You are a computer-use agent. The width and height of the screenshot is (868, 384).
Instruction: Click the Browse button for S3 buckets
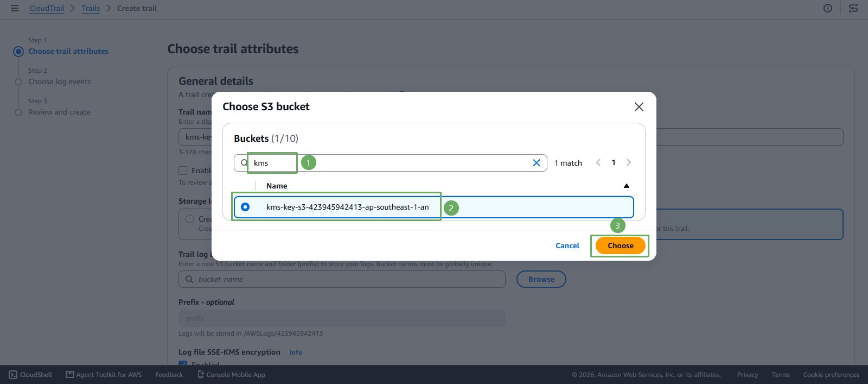click(541, 279)
